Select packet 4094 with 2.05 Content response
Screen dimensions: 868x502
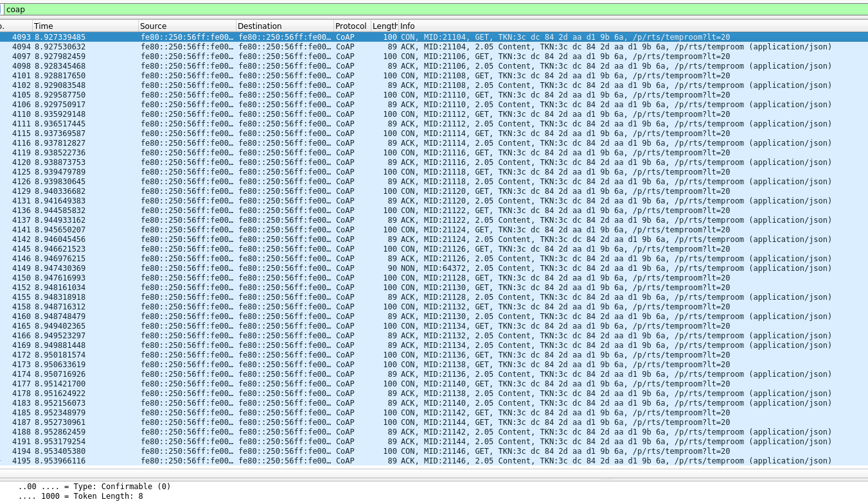point(257,46)
